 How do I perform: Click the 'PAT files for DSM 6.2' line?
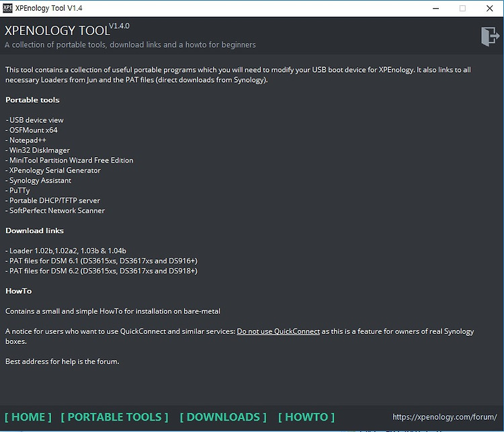pyautogui.click(x=101, y=271)
